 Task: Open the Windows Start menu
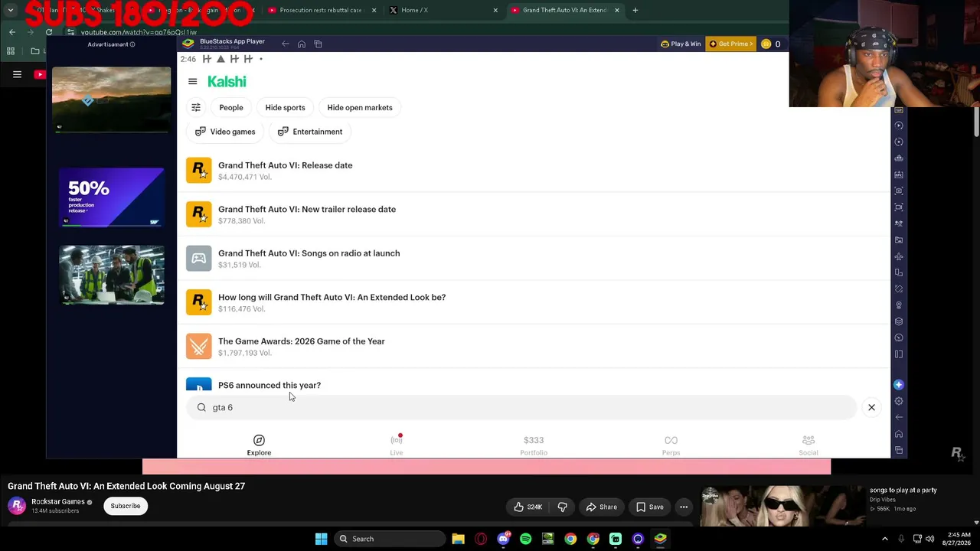(x=322, y=539)
